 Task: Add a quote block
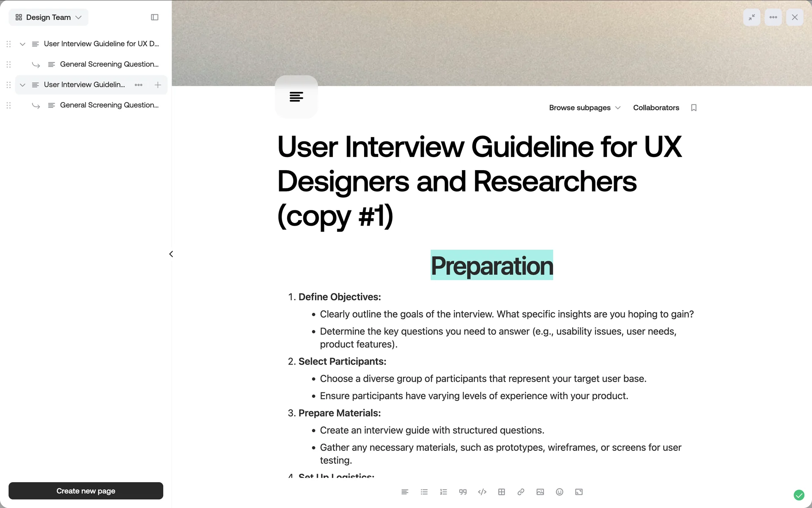(463, 492)
